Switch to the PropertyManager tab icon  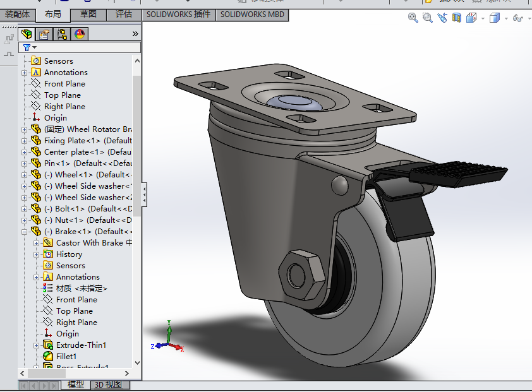pos(44,34)
